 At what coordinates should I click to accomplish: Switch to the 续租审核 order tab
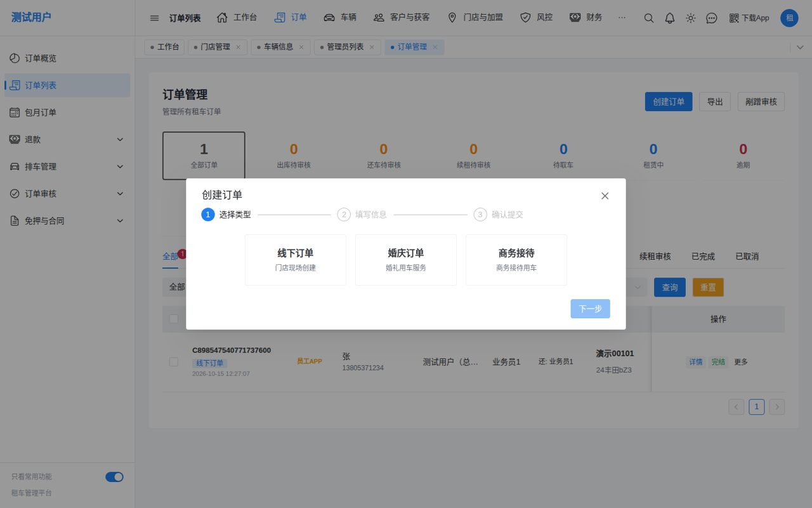655,257
